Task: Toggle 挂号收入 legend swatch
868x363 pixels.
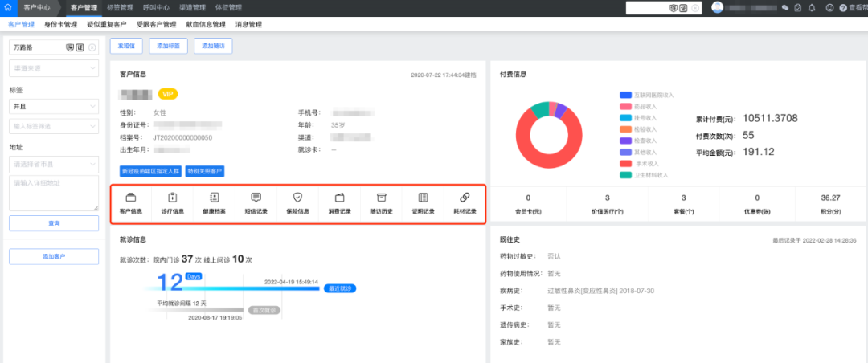Action: point(625,118)
